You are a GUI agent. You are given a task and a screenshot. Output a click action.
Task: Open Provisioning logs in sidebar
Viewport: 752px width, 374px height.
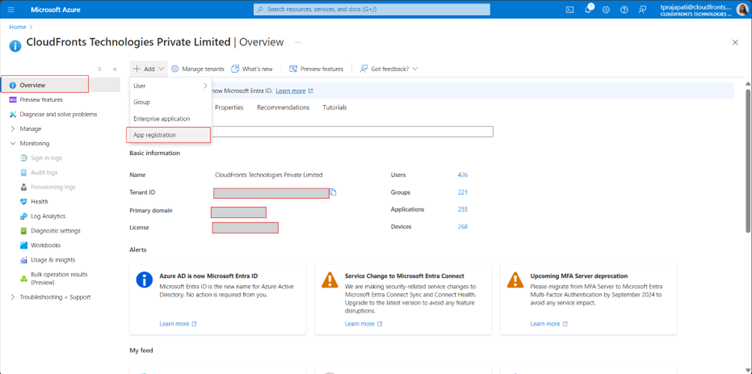coord(53,187)
